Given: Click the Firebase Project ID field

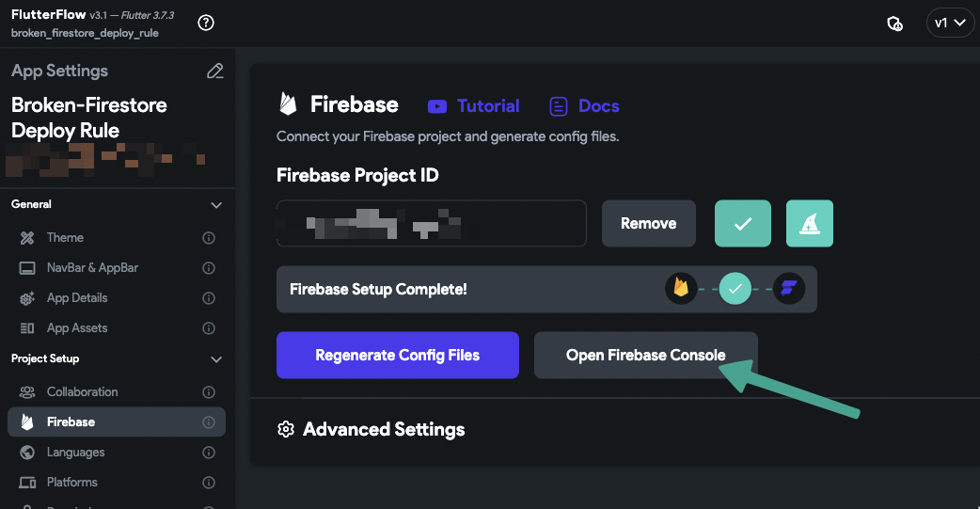Looking at the screenshot, I should (x=432, y=223).
